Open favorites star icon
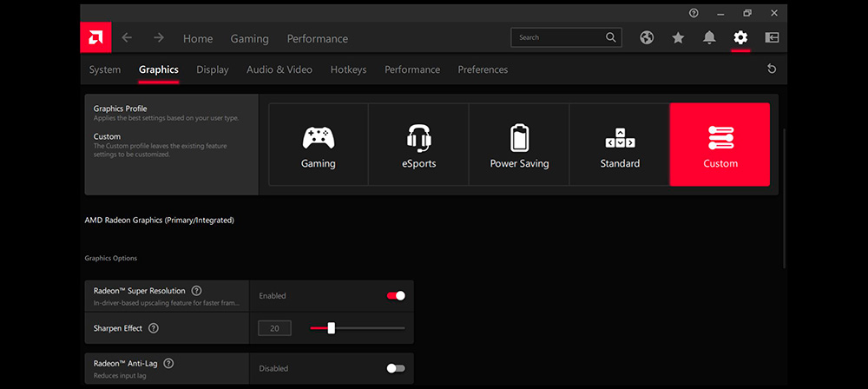The image size is (868, 389). 678,37
